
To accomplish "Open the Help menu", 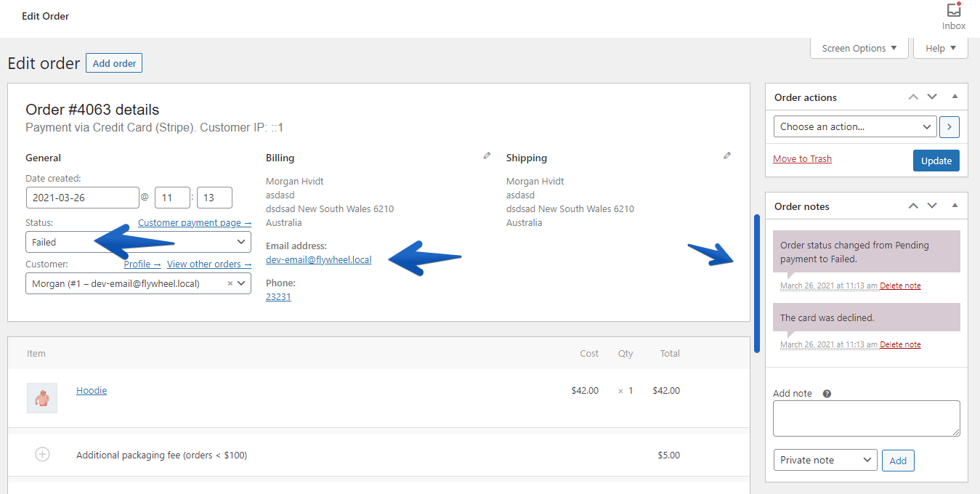I will point(940,48).
